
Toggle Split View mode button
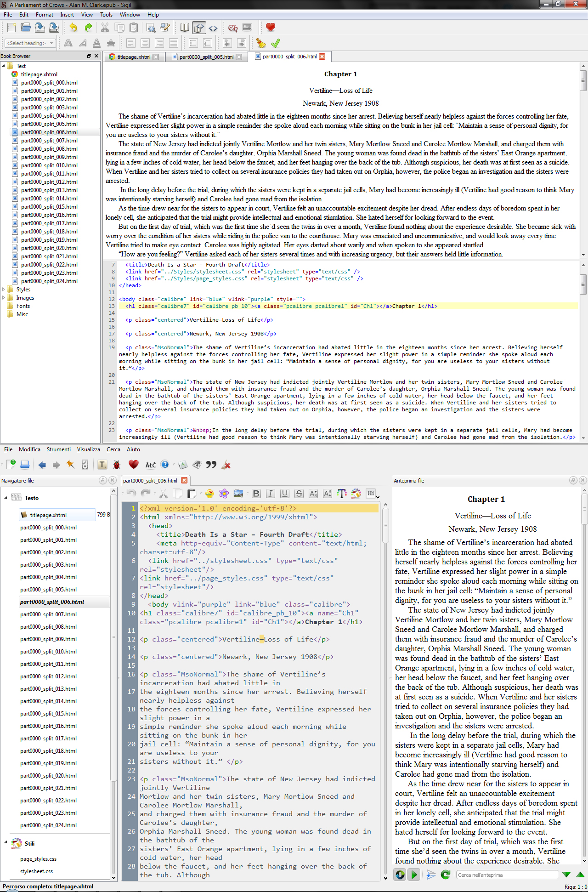[199, 28]
